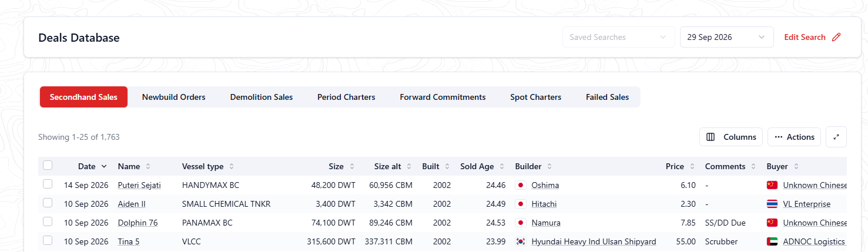
Task: Click the 55.00 price cell
Action: point(686,241)
